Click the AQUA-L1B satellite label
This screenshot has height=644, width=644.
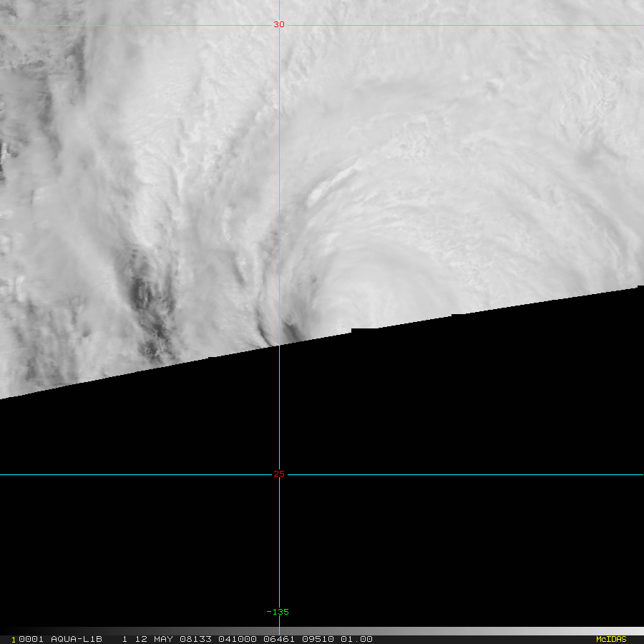coord(77,639)
